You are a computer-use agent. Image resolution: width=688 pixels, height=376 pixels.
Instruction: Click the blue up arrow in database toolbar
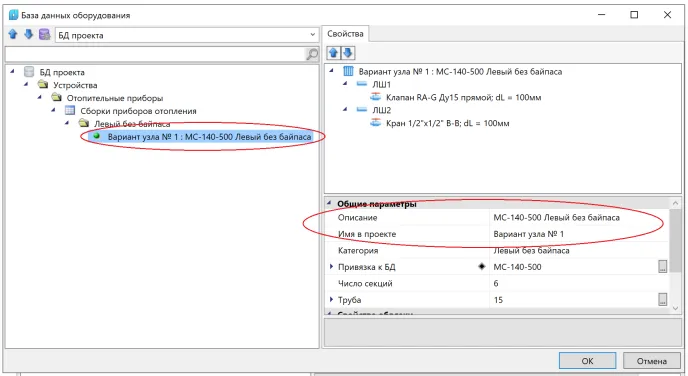tap(13, 34)
